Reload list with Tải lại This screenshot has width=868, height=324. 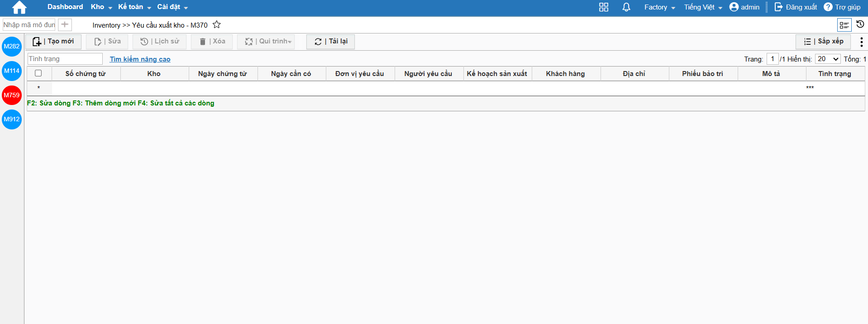(330, 42)
